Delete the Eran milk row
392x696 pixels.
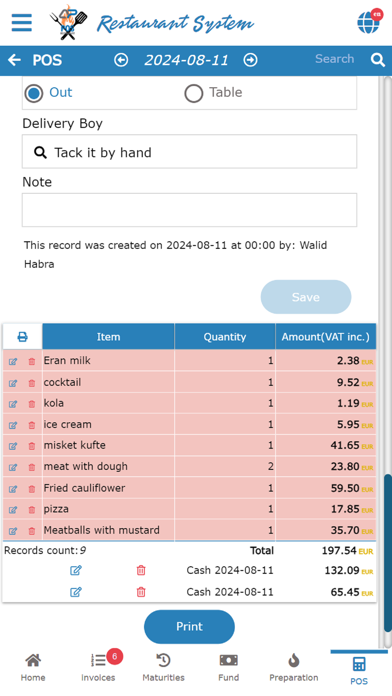32,361
